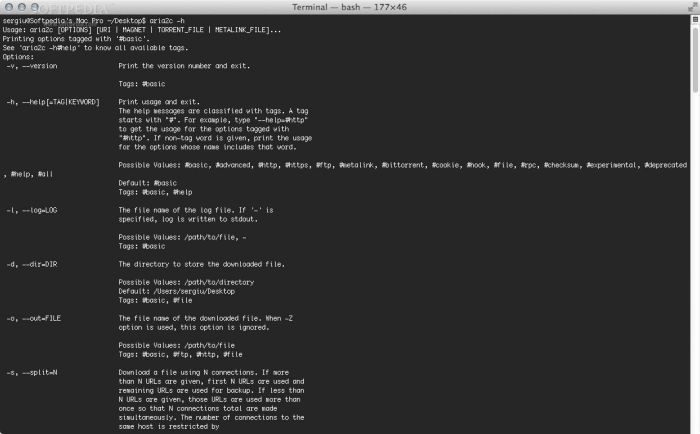This screenshot has width=700, height=434.
Task: Click 'same host is restricted by' line
Action: 169,426
